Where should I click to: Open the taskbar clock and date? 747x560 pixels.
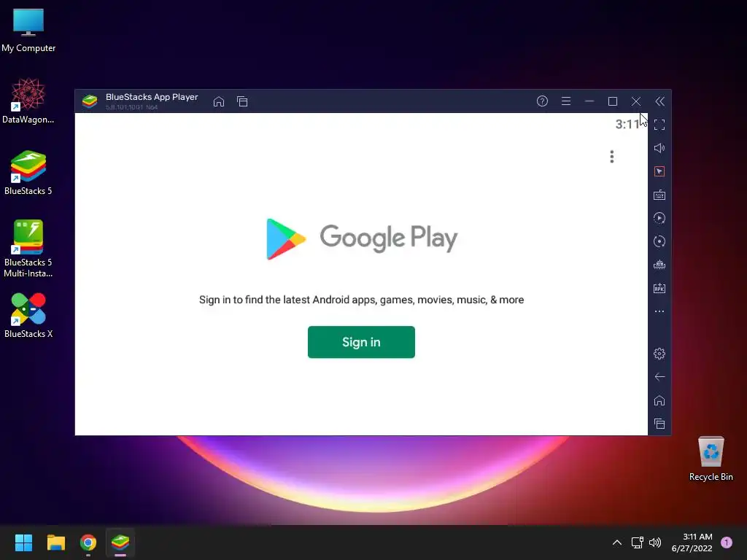point(692,542)
